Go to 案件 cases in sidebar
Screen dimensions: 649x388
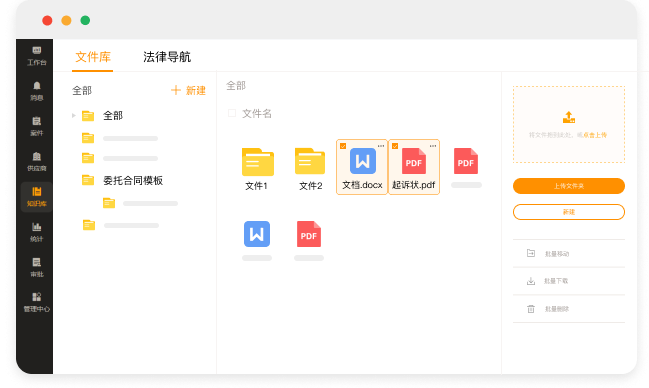(x=36, y=126)
